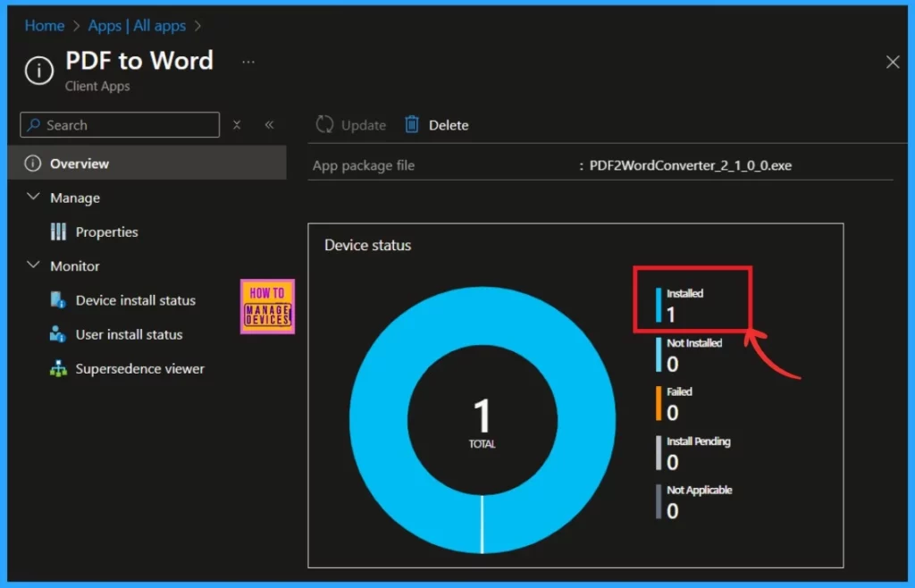Clear the search with the X icon
The image size is (915, 588).
[x=236, y=125]
